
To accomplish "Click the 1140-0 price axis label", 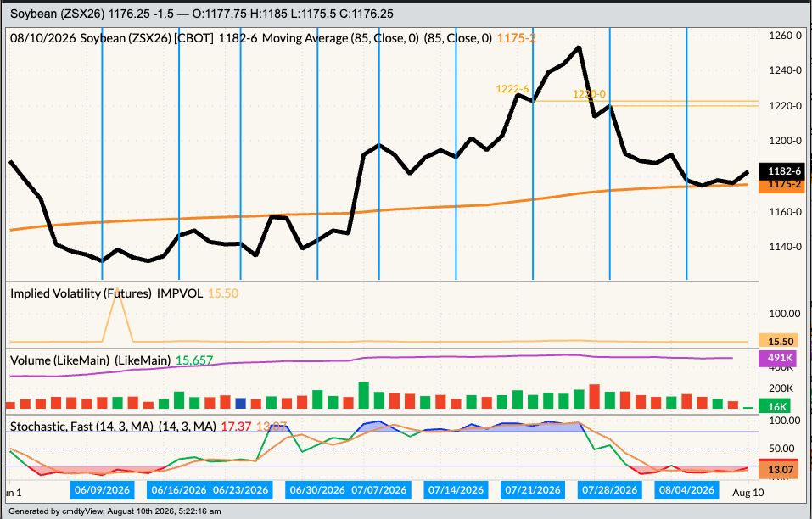I will point(785,247).
